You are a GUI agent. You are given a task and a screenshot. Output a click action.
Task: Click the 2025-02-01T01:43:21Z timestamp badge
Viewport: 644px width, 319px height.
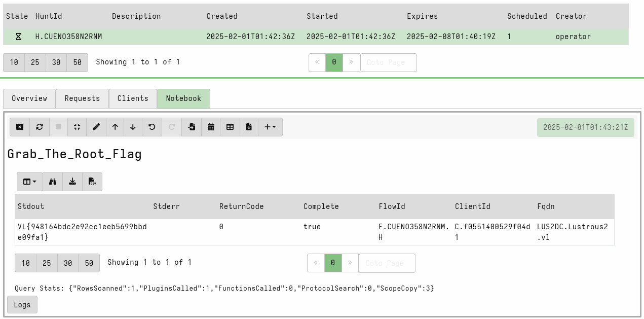click(585, 127)
